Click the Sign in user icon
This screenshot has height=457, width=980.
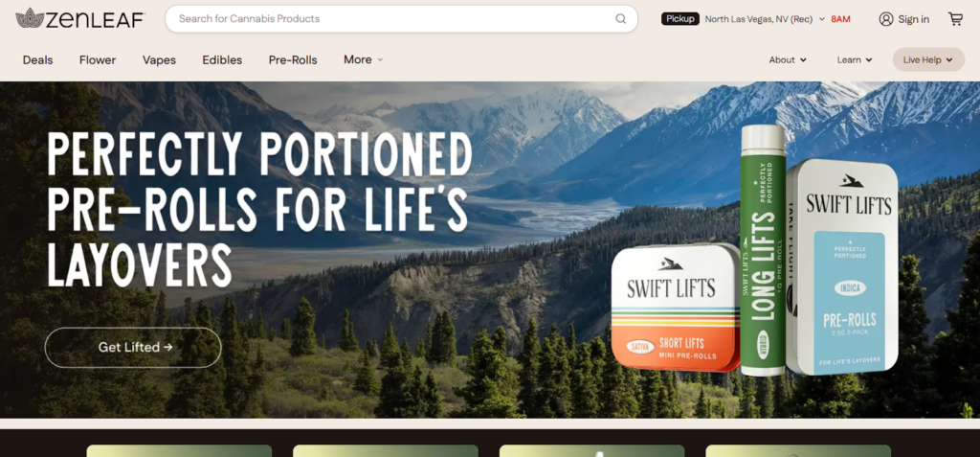pyautogui.click(x=885, y=19)
